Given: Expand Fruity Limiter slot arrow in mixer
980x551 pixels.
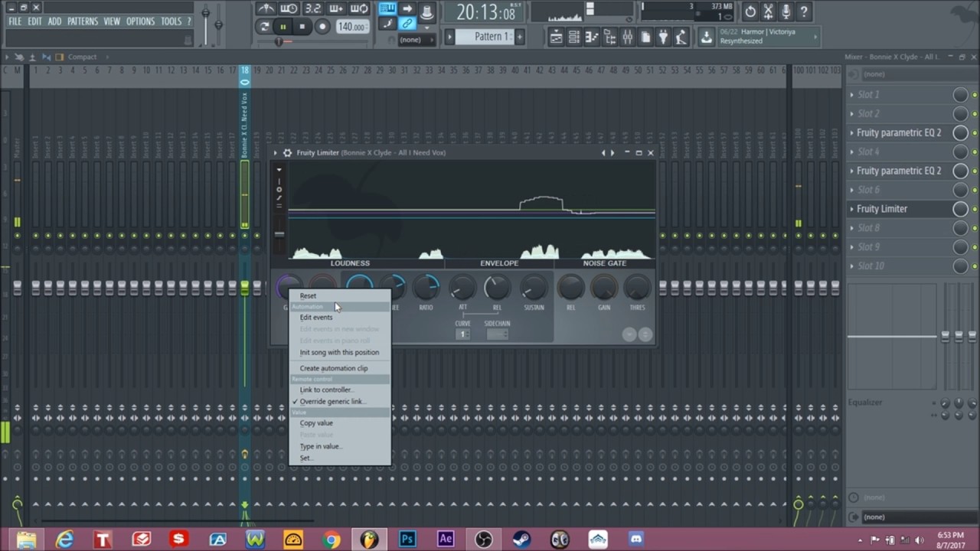Looking at the screenshot, I should click(x=851, y=209).
